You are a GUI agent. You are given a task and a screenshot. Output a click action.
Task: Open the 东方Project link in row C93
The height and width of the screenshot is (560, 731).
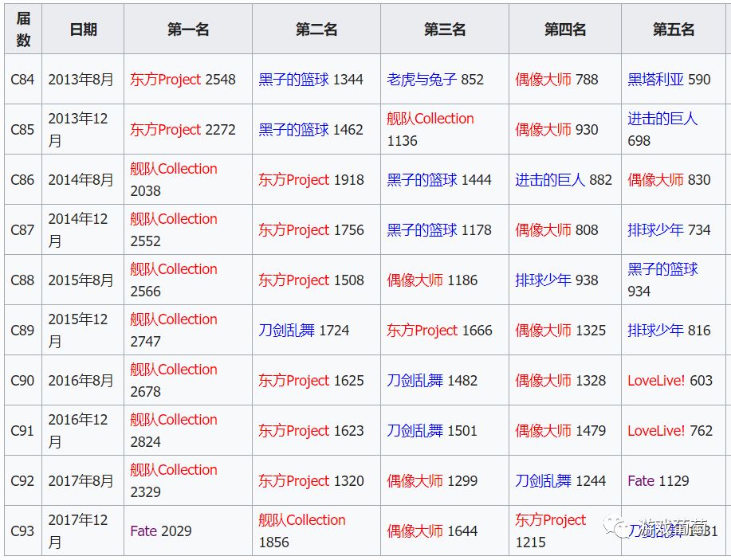click(551, 521)
